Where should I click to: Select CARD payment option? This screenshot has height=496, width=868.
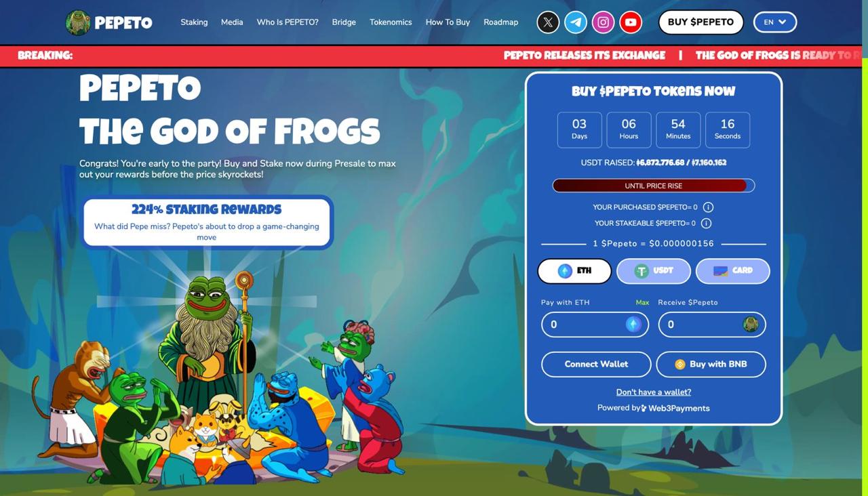click(733, 270)
